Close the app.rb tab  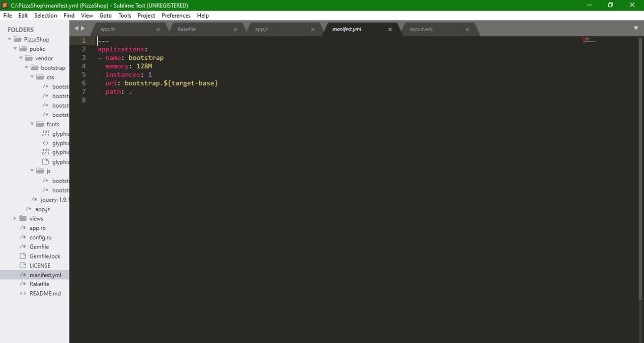158,30
